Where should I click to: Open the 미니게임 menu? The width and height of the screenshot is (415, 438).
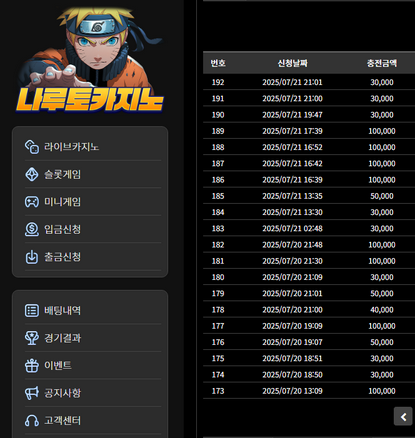63,202
